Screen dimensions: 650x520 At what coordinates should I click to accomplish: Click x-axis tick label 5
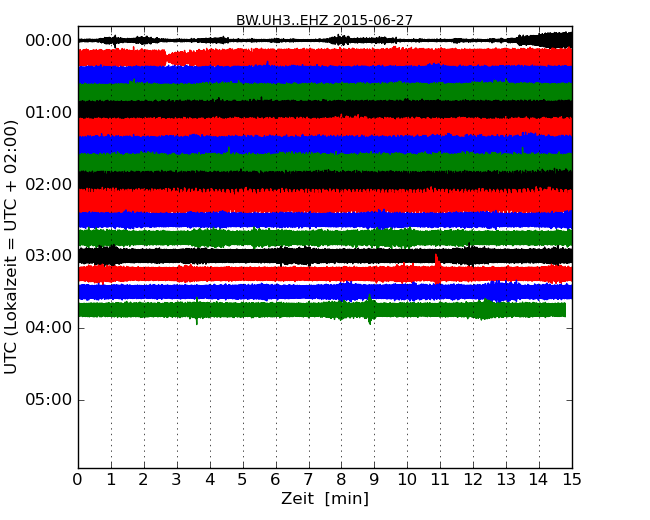click(243, 480)
